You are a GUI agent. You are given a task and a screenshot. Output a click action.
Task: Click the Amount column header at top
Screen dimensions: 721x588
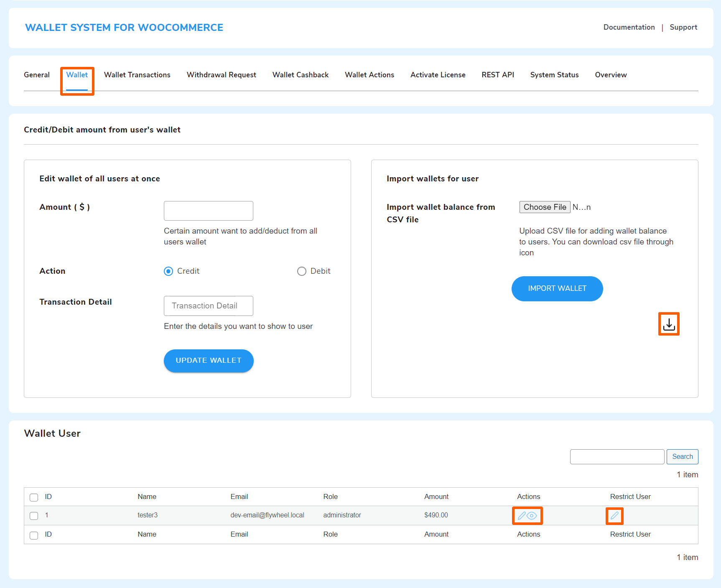click(x=436, y=496)
